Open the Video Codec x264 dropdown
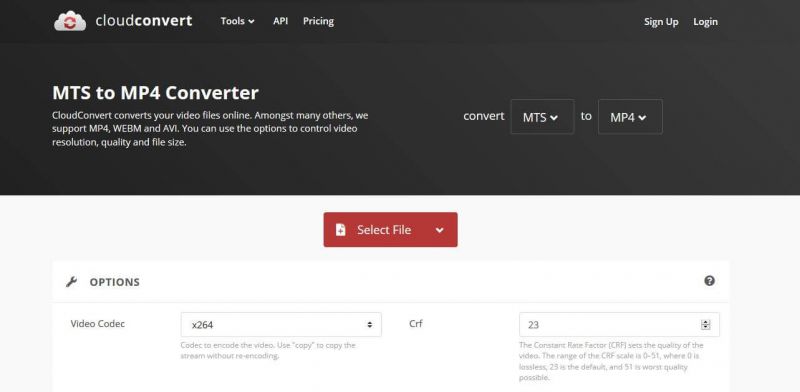 tap(281, 325)
